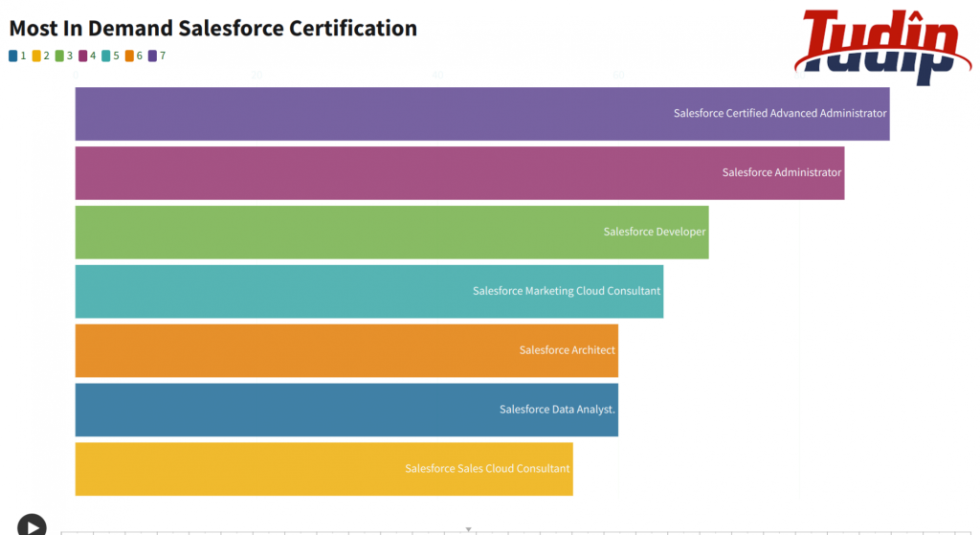Click the Salesforce Developer bar
The image size is (980, 535).
click(x=391, y=232)
